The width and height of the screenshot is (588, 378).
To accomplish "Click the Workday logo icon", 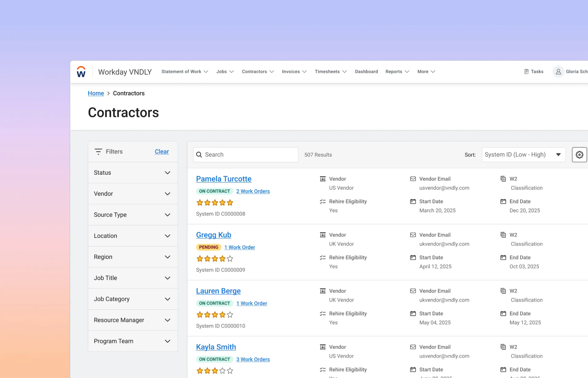I will pyautogui.click(x=81, y=72).
